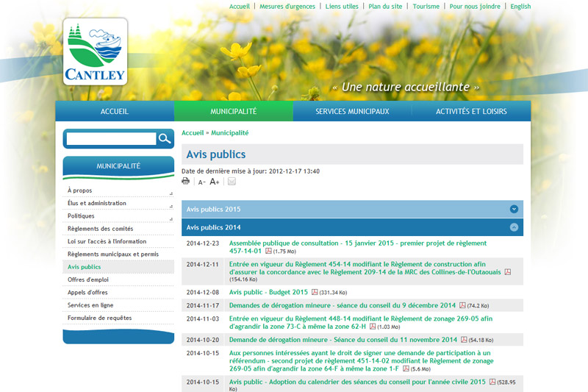Expand the À propos submenu arrow

coord(171,193)
